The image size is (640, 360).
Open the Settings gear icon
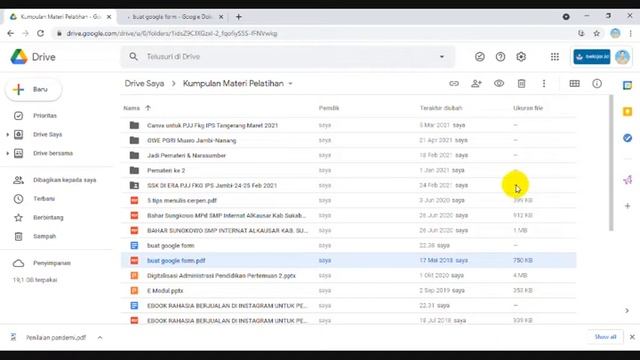coord(521,57)
